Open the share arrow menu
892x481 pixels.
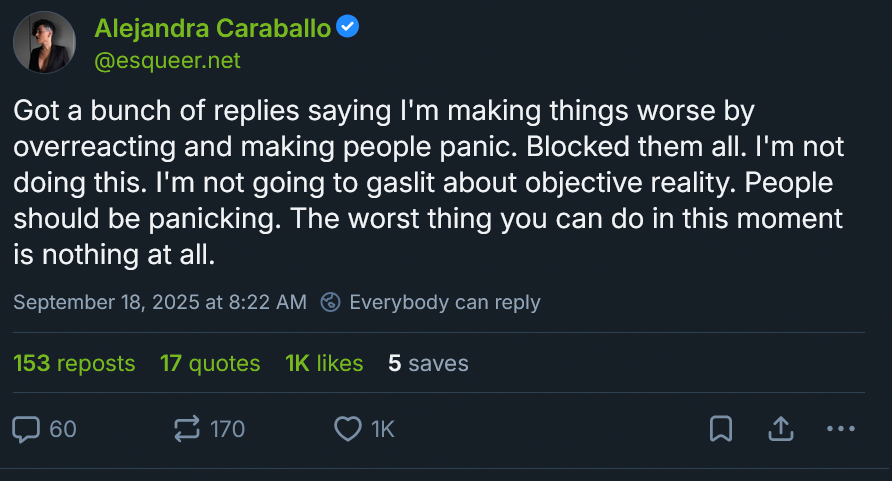pos(779,429)
